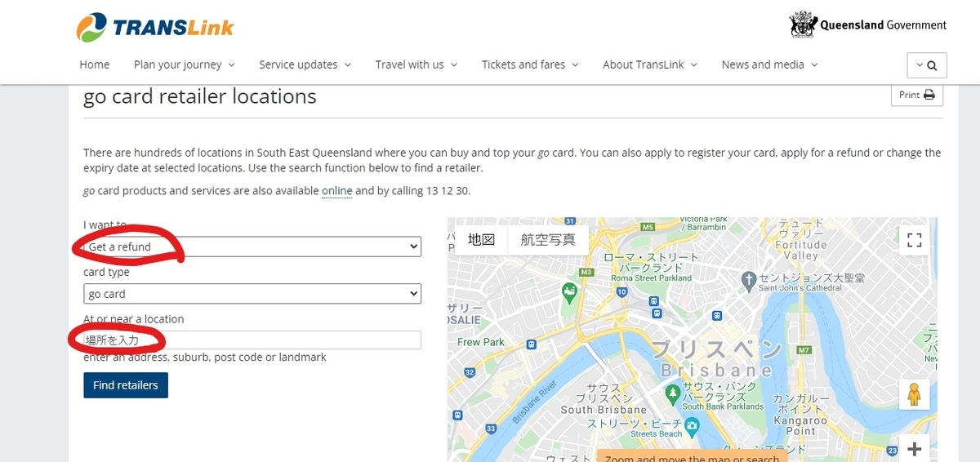This screenshot has height=462, width=980.
Task: Click South Bank Parklands map marker
Action: coord(672,393)
